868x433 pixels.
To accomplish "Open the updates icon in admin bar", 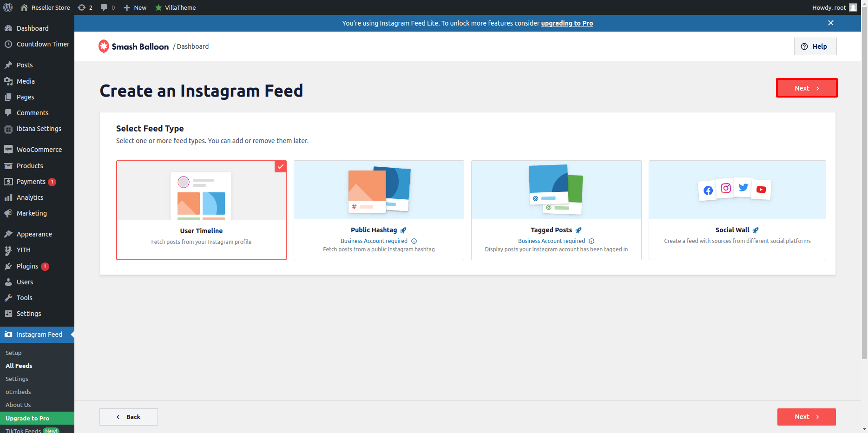I will pyautogui.click(x=85, y=7).
